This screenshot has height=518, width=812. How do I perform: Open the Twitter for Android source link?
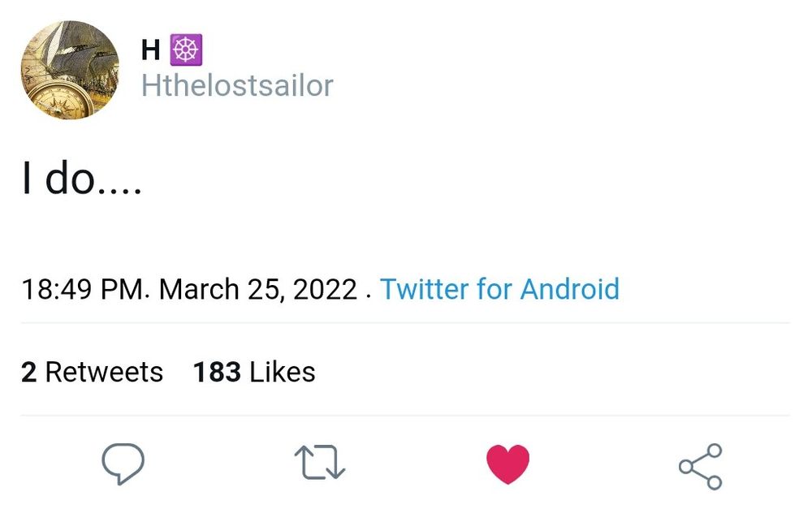click(499, 289)
